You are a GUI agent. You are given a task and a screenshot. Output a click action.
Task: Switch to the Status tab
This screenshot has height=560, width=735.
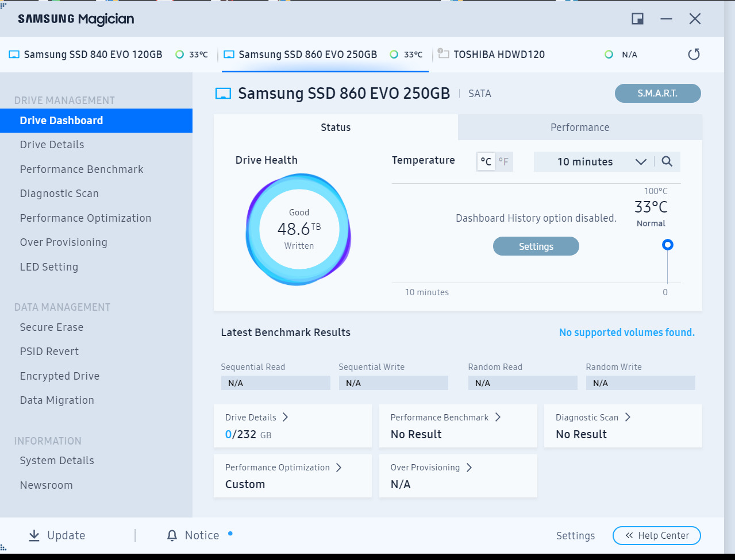(336, 128)
